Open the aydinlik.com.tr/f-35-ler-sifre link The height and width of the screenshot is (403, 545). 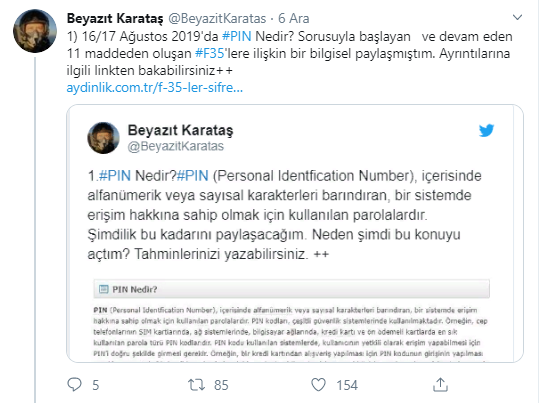[x=155, y=88]
